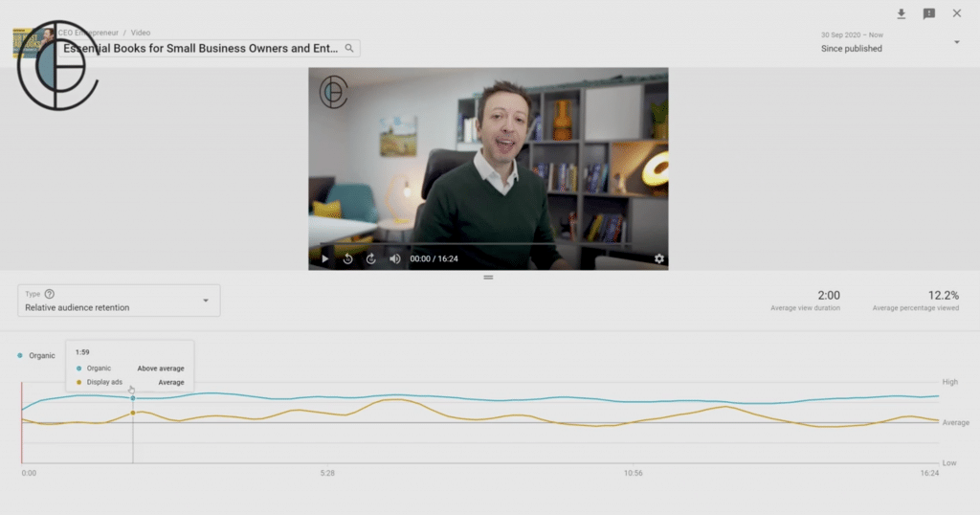Click the 0:00 timeline label
The height and width of the screenshot is (515, 980).
pyautogui.click(x=29, y=473)
